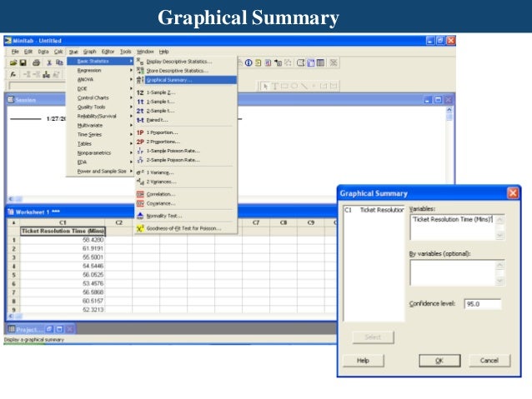Expand the DOE submenu arrow
Screen dimensions: 532x399
coord(131,88)
